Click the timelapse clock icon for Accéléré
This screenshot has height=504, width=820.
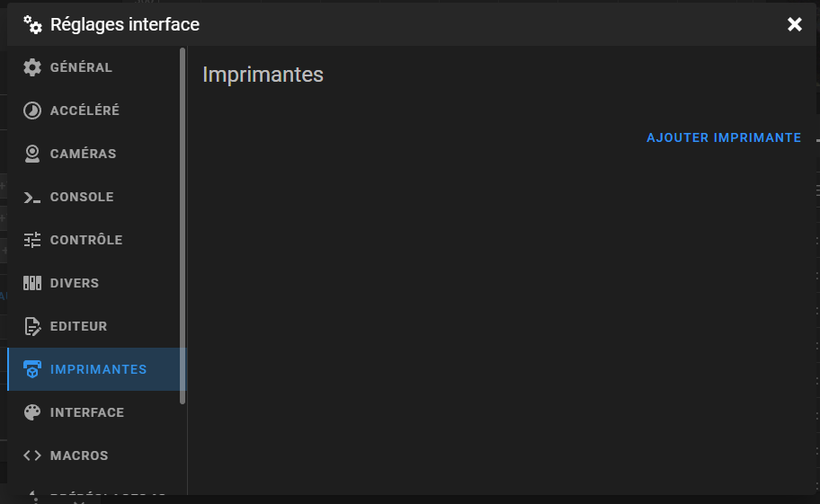coord(31,111)
